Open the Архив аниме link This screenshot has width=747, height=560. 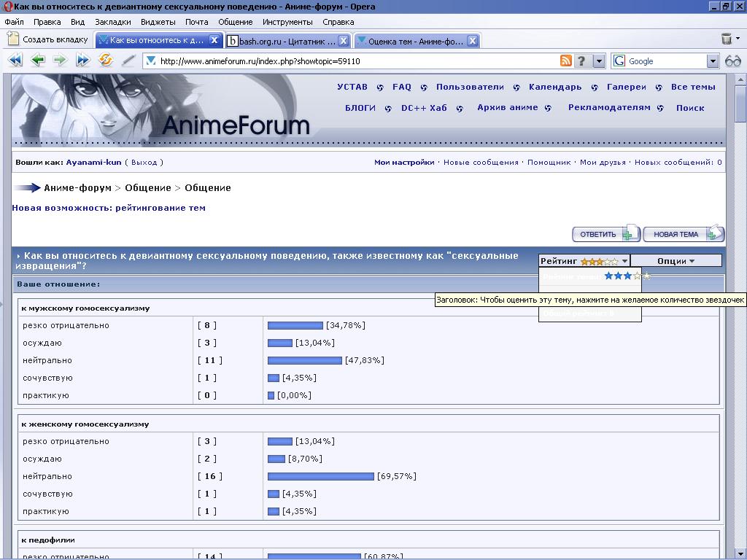tap(508, 108)
